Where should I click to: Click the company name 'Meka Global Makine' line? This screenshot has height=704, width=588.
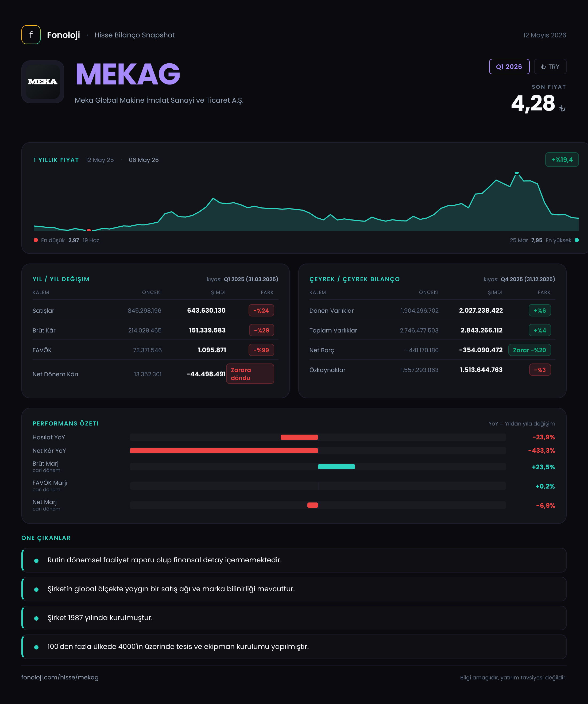(x=159, y=100)
